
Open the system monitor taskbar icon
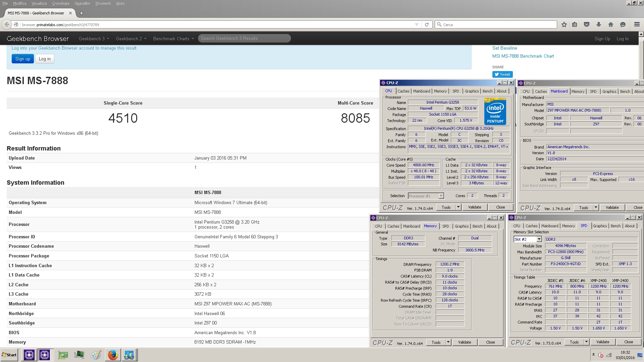click(79, 355)
